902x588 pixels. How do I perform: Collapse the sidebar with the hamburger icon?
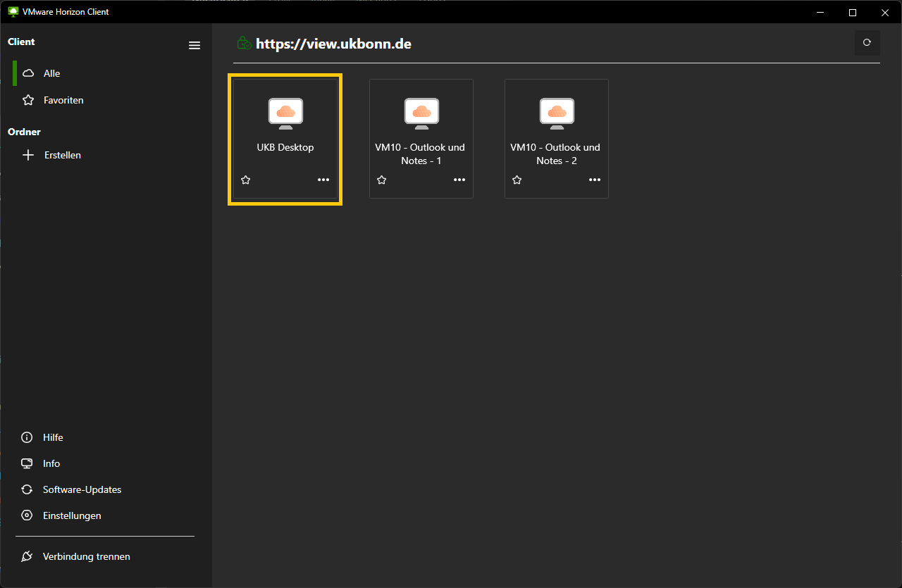194,46
